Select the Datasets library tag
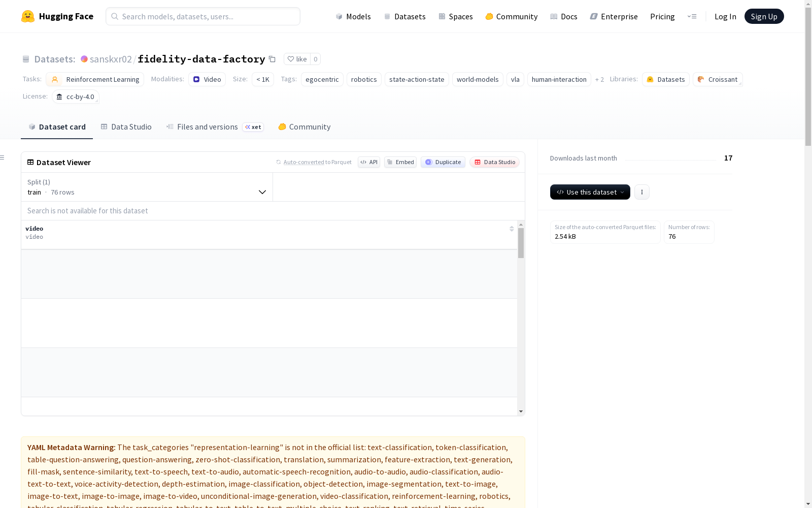The height and width of the screenshot is (508, 812). click(x=666, y=79)
